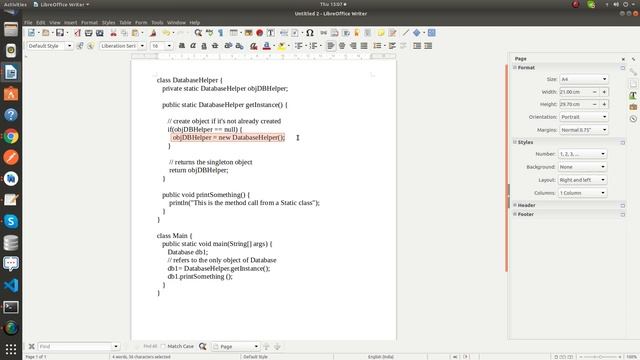Click the Find text input field
This screenshot has width=640, height=360.
[x=75, y=346]
